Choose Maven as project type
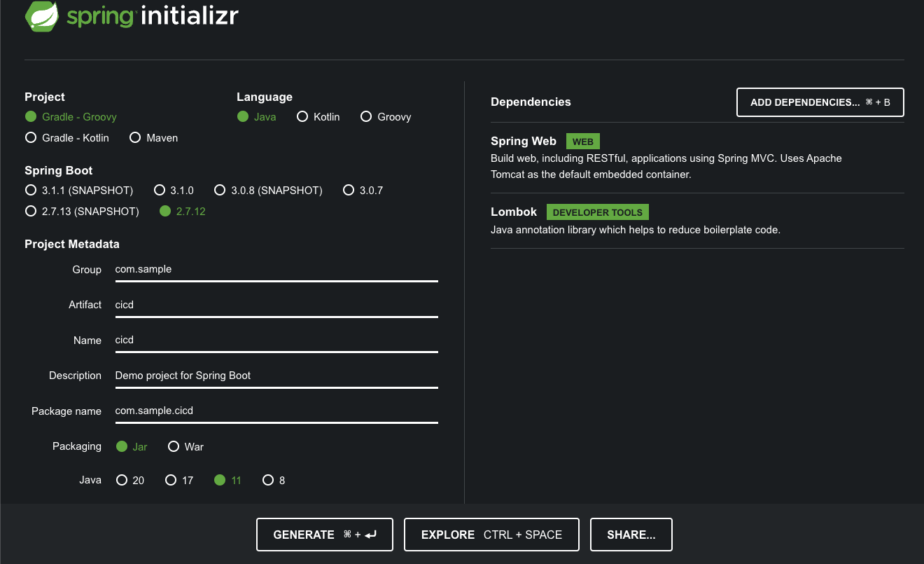 point(153,138)
